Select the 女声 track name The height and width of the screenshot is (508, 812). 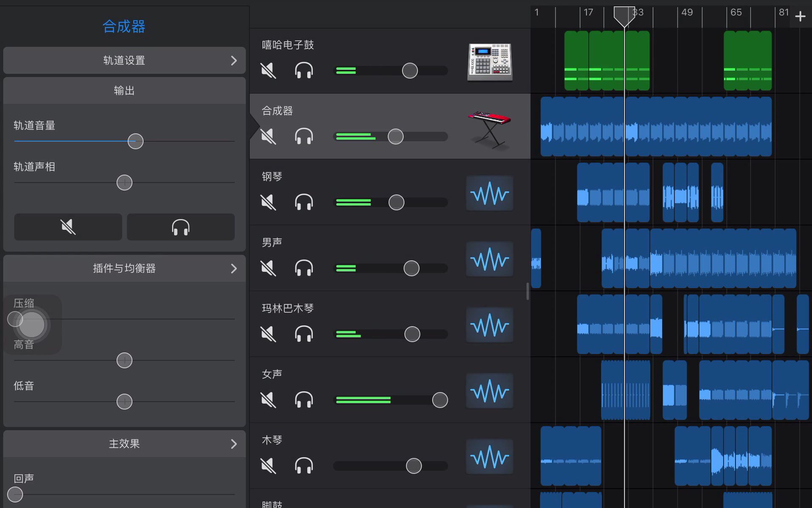pyautogui.click(x=272, y=374)
